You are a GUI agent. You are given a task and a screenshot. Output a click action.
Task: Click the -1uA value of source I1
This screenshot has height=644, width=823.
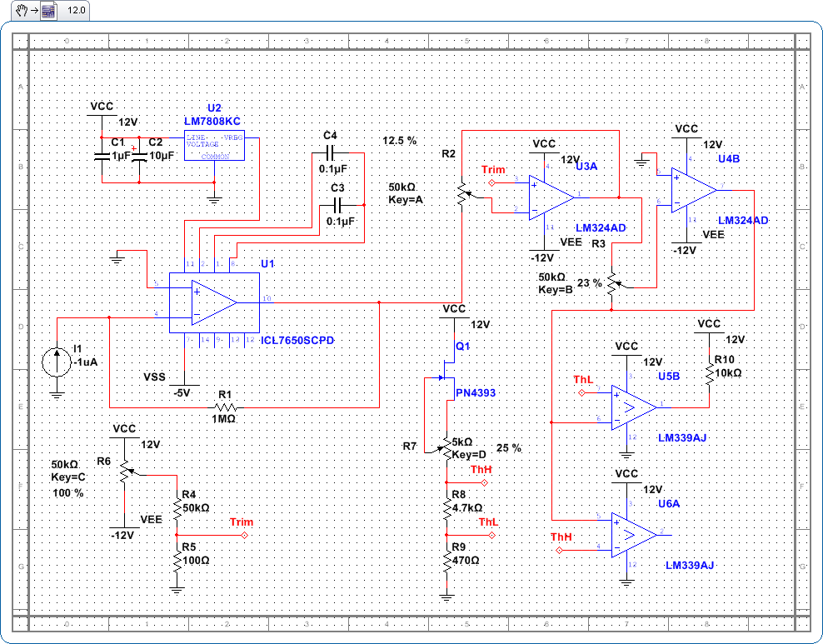click(85, 362)
